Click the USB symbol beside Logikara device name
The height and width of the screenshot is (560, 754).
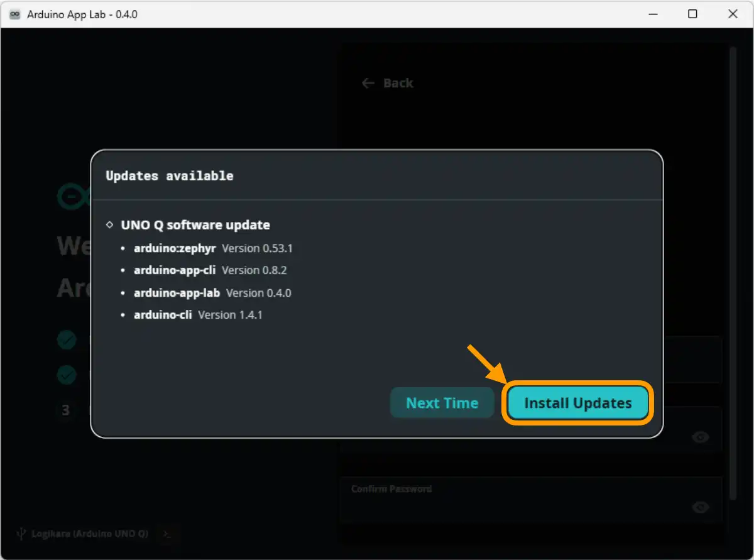click(23, 534)
